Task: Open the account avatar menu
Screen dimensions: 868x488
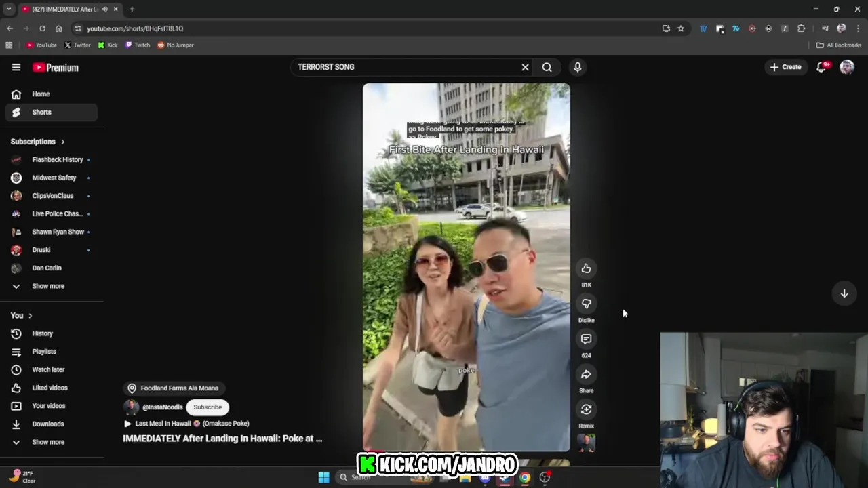Action: (x=847, y=67)
